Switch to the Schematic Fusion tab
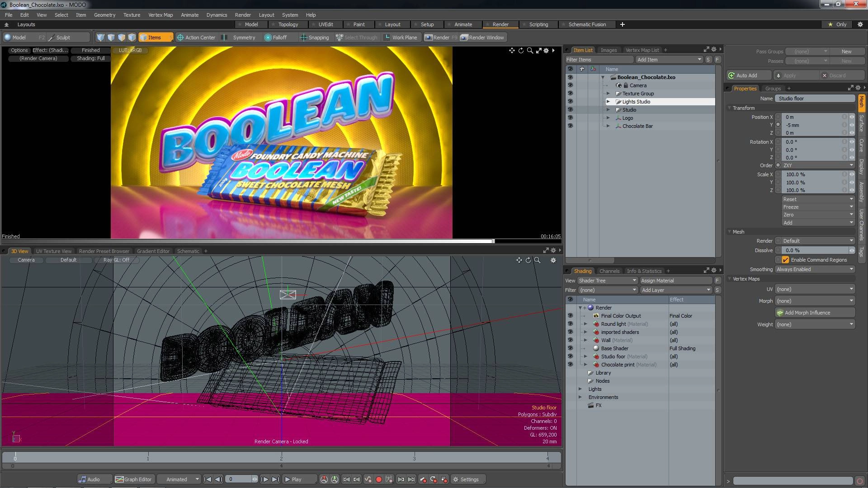 [587, 24]
